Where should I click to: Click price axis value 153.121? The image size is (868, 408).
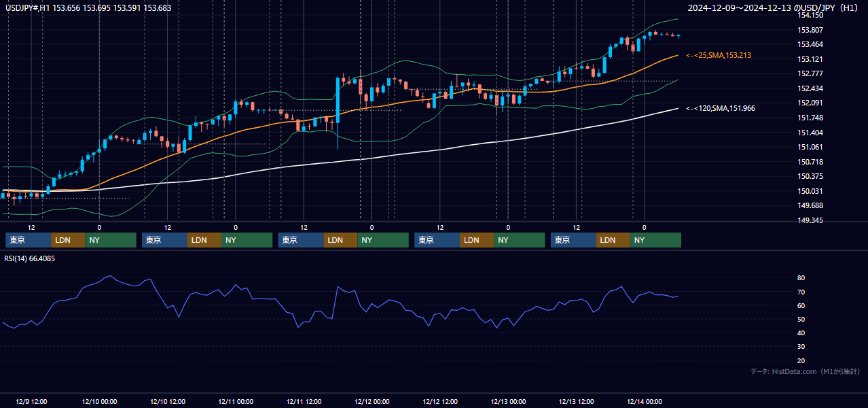[x=810, y=59]
